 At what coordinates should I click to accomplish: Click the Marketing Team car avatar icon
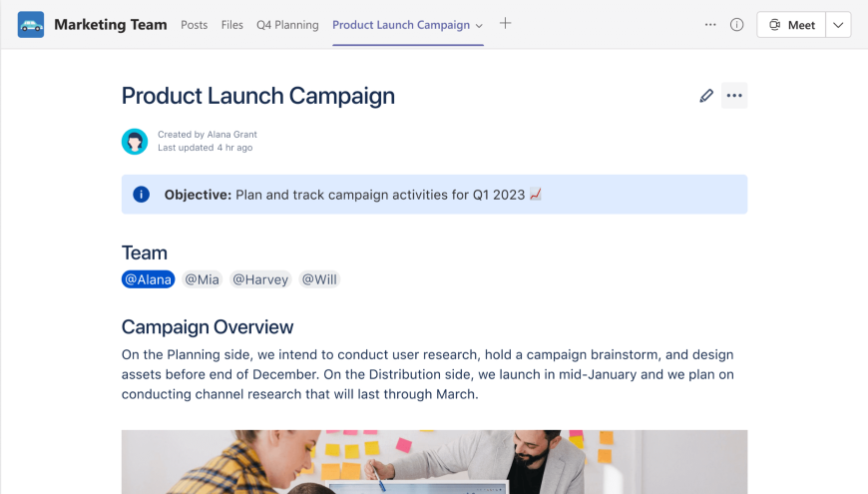coord(31,25)
